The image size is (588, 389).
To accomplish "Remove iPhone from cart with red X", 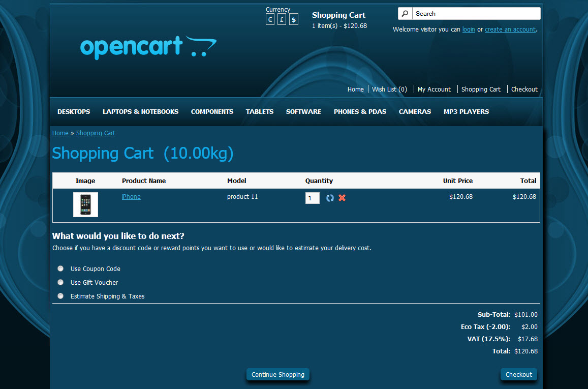I will tap(342, 198).
